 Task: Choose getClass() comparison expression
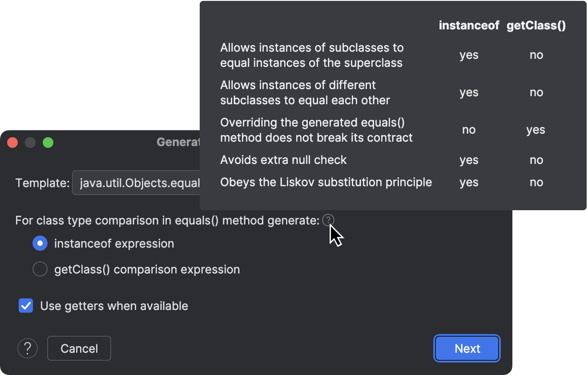pos(40,269)
